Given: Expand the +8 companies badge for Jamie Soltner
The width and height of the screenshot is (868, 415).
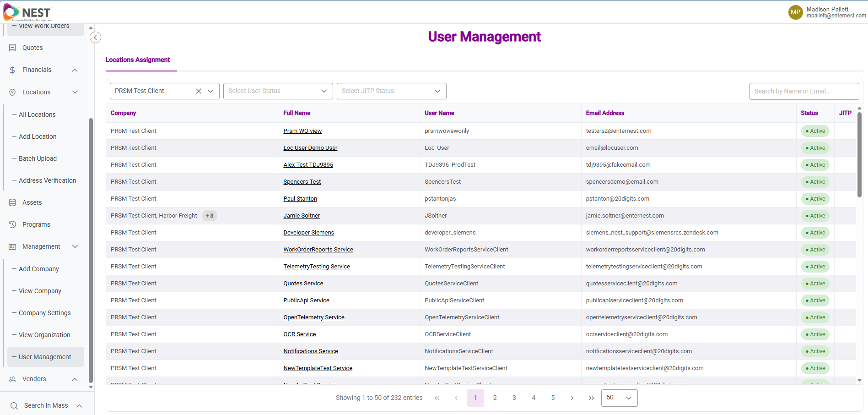Looking at the screenshot, I should 210,216.
